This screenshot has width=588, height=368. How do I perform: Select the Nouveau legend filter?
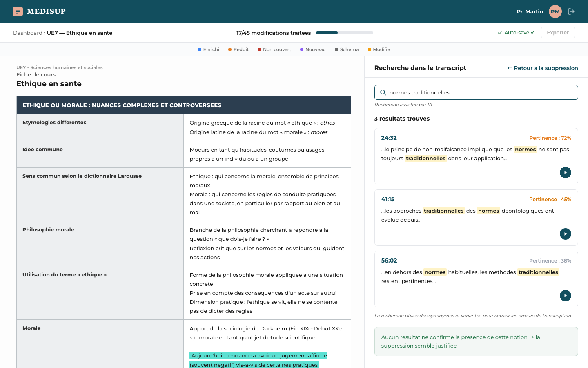pos(313,49)
